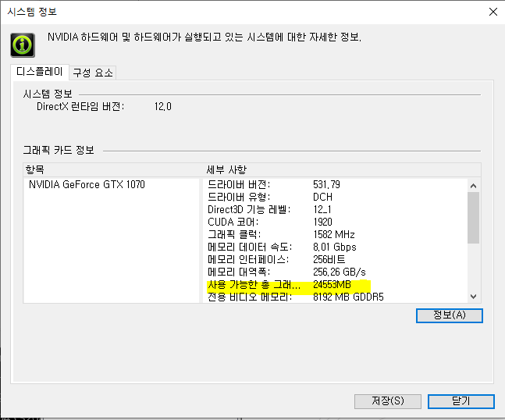The height and width of the screenshot is (420, 505).
Task: Click the 8192 MB GDDR5 value
Action: (348, 297)
